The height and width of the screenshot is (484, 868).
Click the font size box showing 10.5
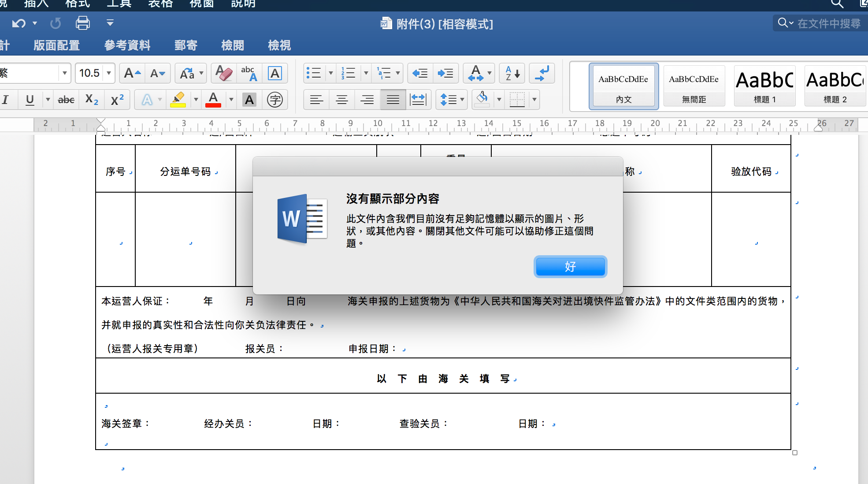[x=89, y=73]
